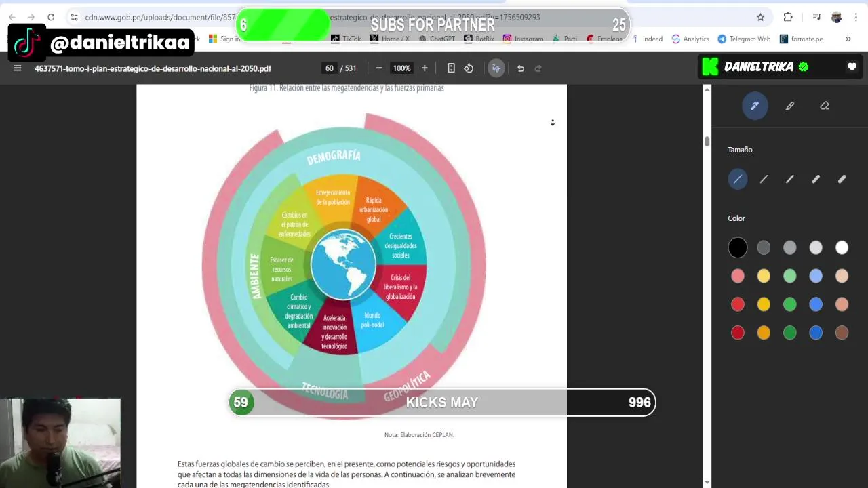
Task: Open the browser extensions menu
Action: pyautogui.click(x=788, y=17)
